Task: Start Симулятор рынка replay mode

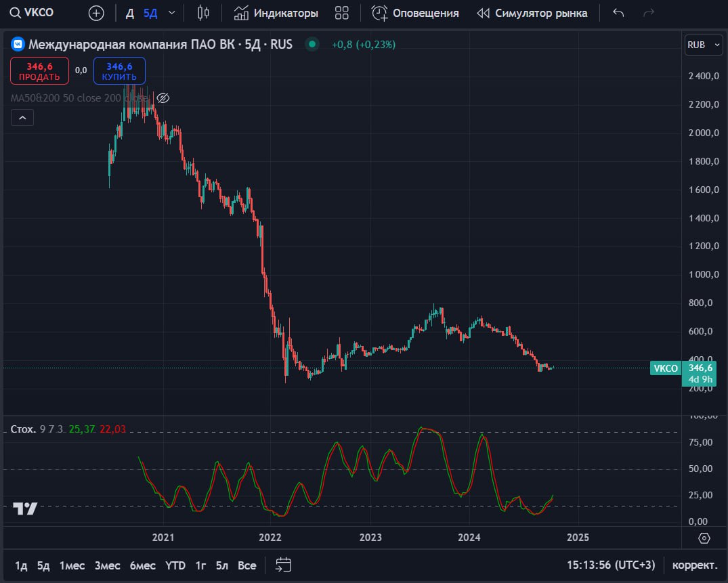Action: (532, 13)
